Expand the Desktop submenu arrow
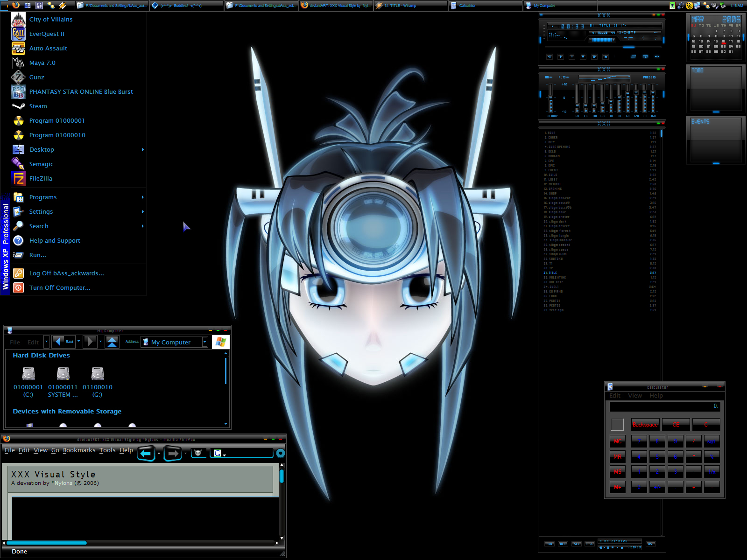 click(142, 150)
